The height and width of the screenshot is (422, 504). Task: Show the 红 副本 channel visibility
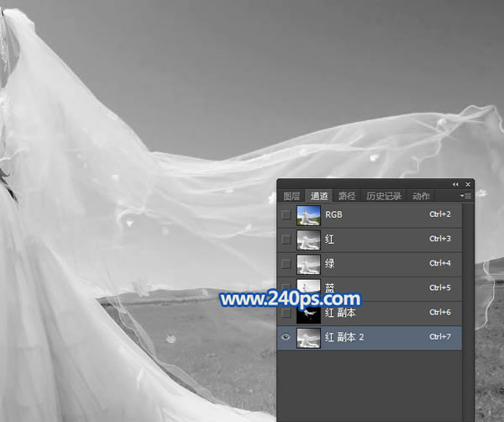tap(286, 313)
